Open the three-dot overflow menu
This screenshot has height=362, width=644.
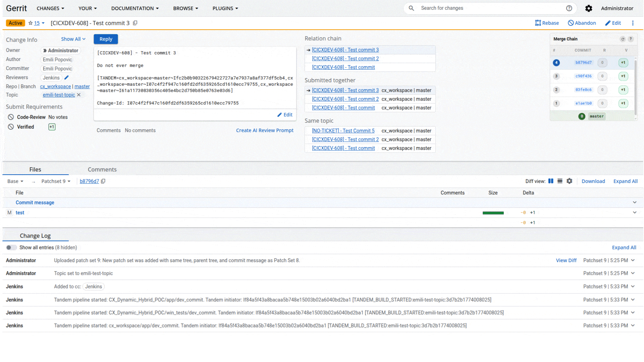pos(633,23)
